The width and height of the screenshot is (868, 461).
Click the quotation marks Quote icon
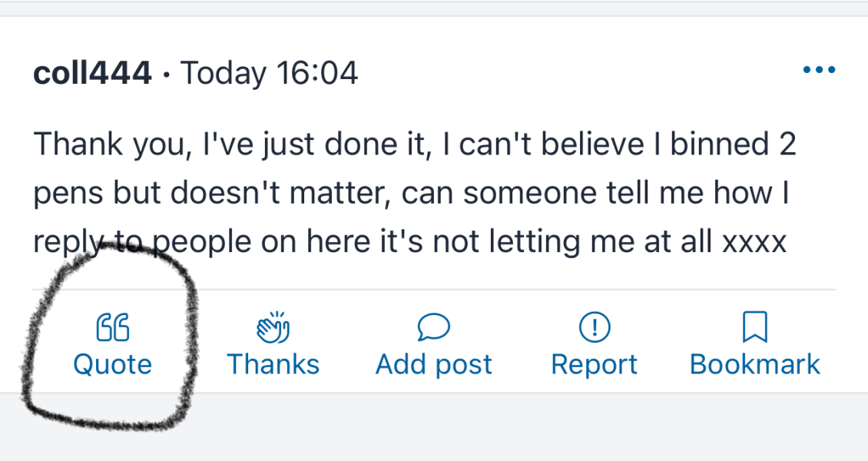coord(112,327)
